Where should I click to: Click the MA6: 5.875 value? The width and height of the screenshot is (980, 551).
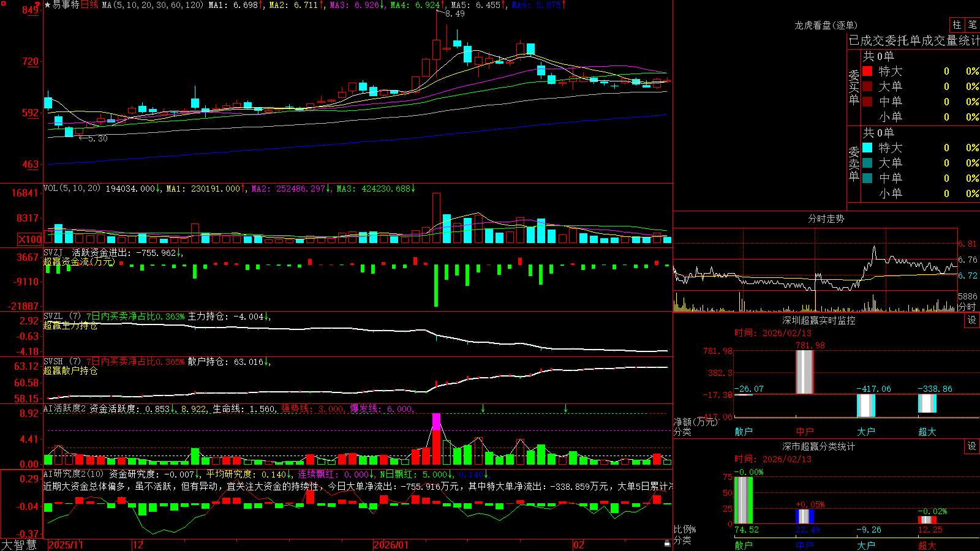539,5
